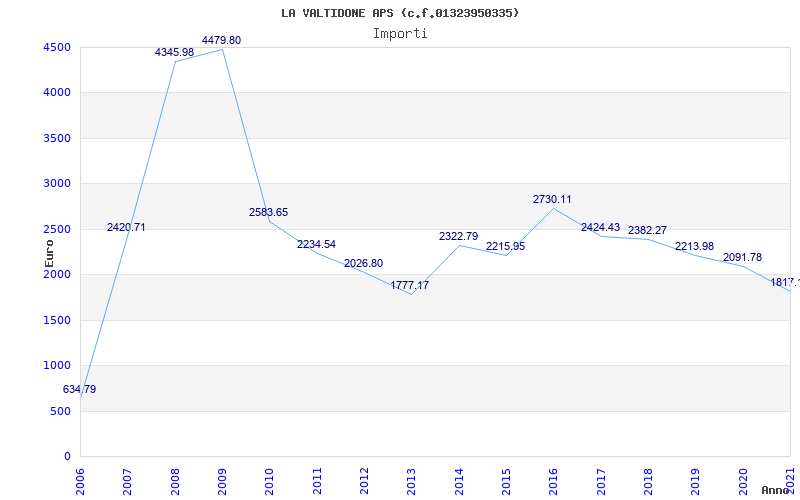
Task: Click x-axis year 2007
Action: point(128,481)
